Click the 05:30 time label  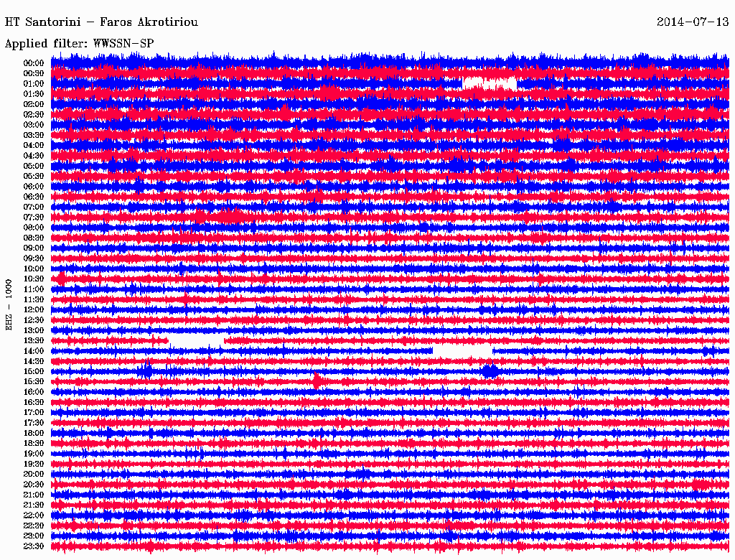33,177
